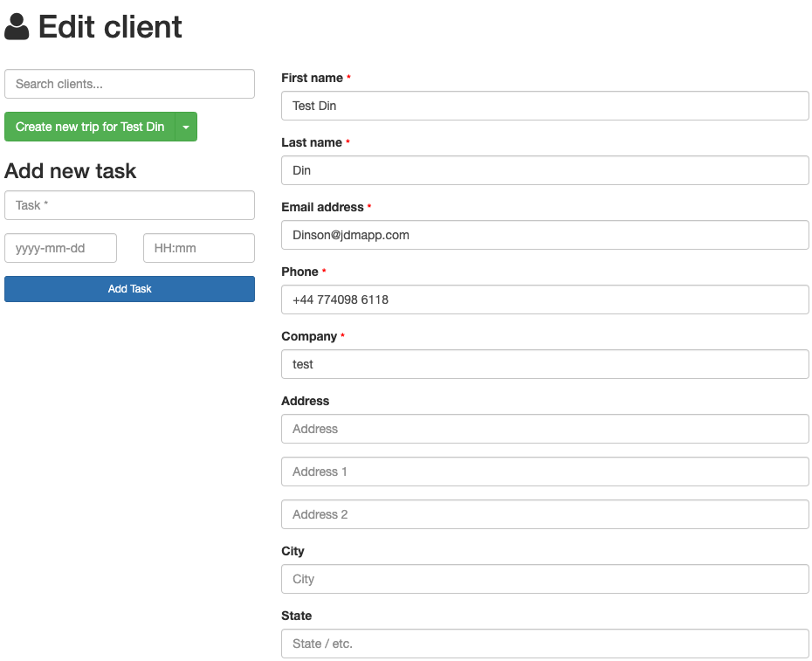Edit the Email address field

pyautogui.click(x=545, y=235)
